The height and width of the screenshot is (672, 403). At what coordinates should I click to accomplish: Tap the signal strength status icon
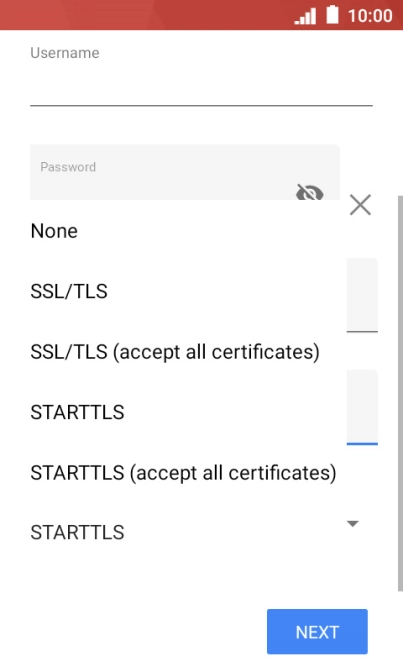click(x=305, y=16)
